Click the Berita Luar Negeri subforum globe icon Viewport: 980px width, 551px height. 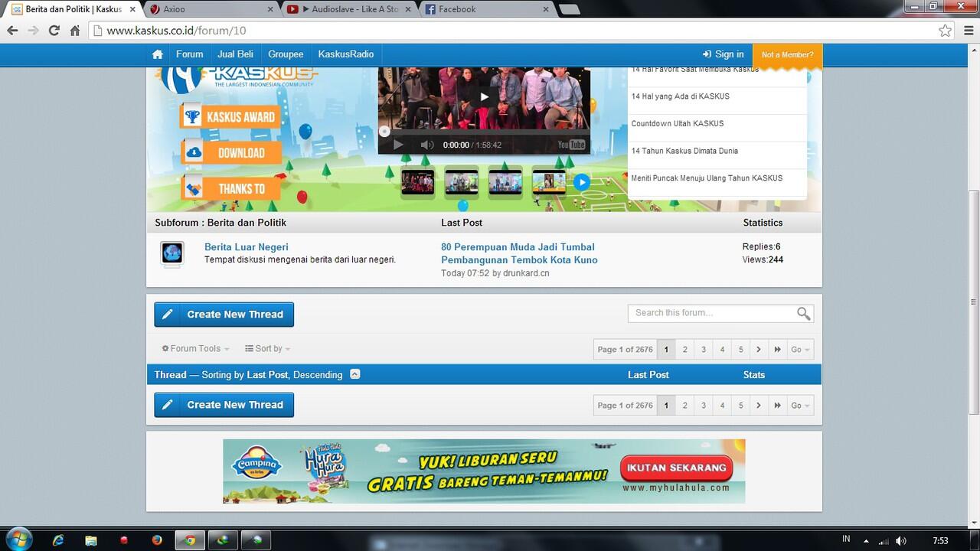(x=171, y=253)
